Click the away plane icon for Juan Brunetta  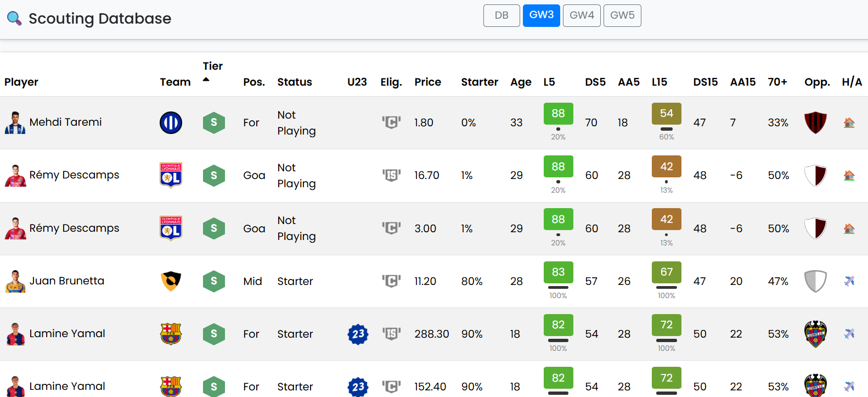(849, 281)
